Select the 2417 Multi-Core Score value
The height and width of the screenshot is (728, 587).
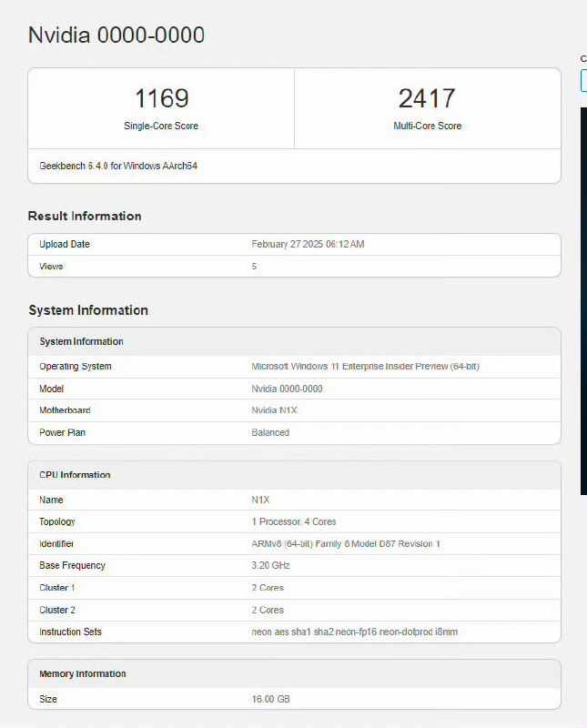(427, 98)
